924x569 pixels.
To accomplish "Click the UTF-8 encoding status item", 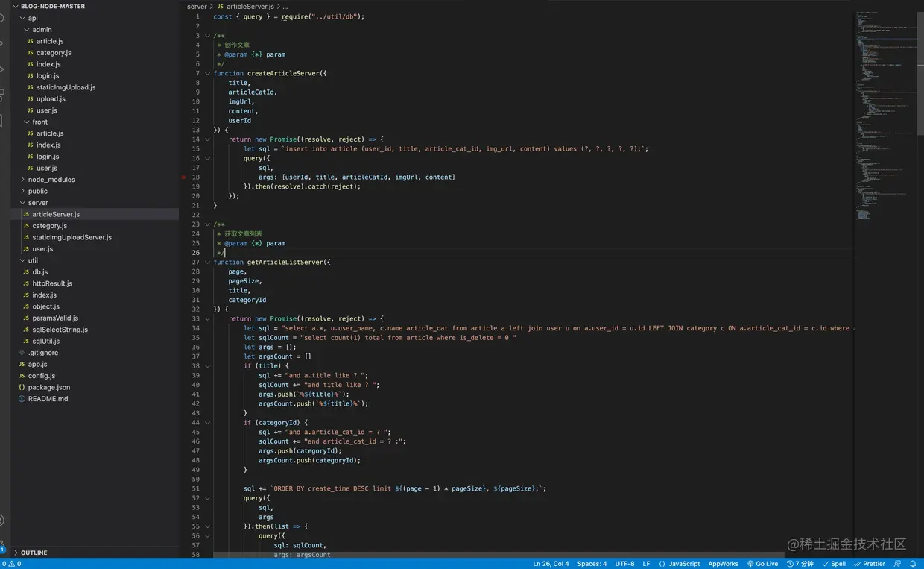I will pyautogui.click(x=625, y=564).
